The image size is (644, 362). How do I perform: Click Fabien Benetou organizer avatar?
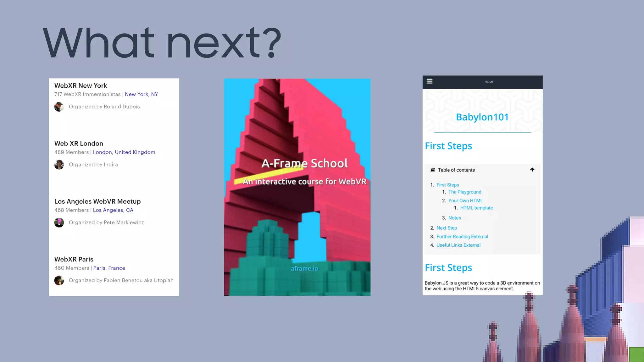[59, 280]
